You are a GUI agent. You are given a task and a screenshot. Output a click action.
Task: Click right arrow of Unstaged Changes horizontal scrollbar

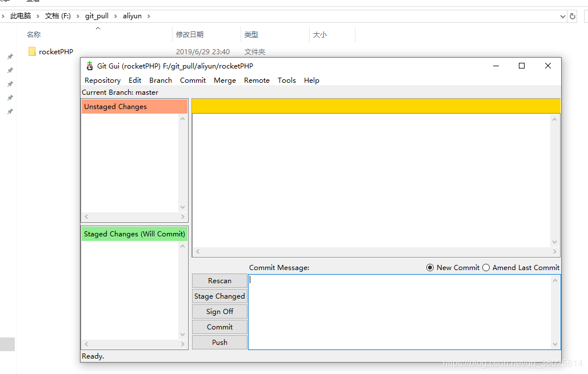(183, 216)
